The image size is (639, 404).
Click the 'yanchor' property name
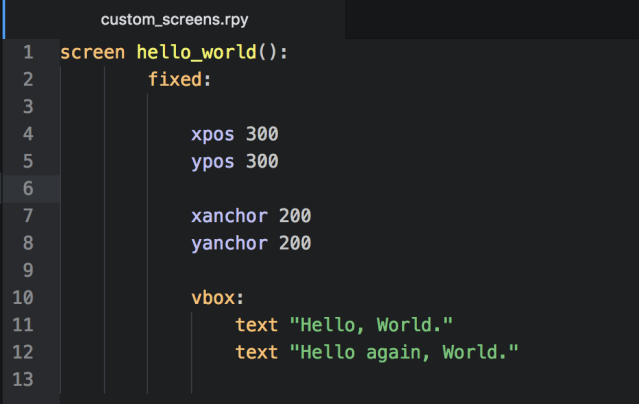coord(230,242)
